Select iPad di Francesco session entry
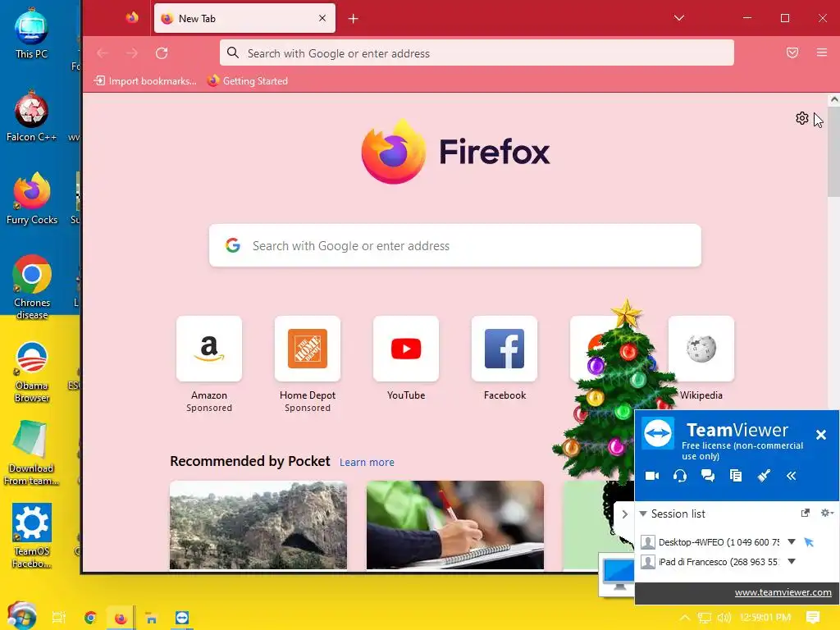Screen dimensions: 840x630 pos(710,562)
